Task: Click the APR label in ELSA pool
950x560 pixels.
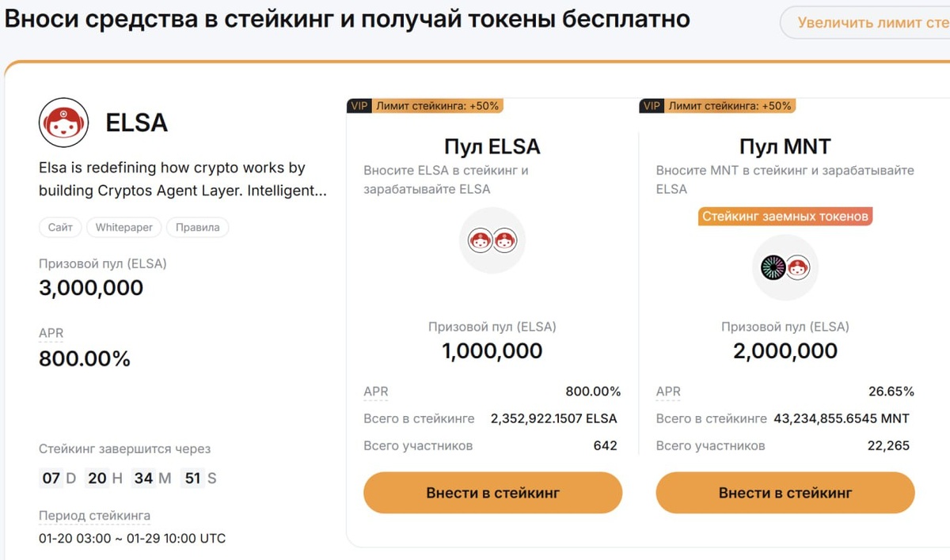Action: 376,392
